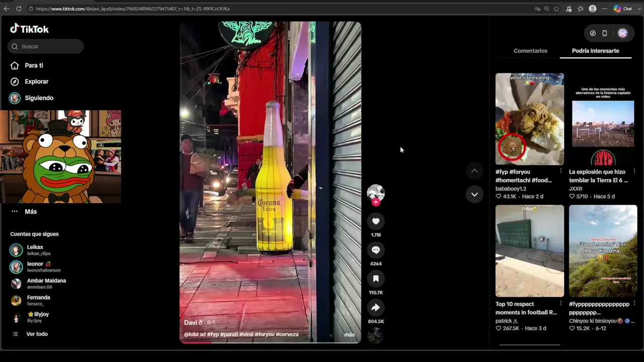Open the browser profile avatar
This screenshot has height=362, width=644.
click(593, 9)
